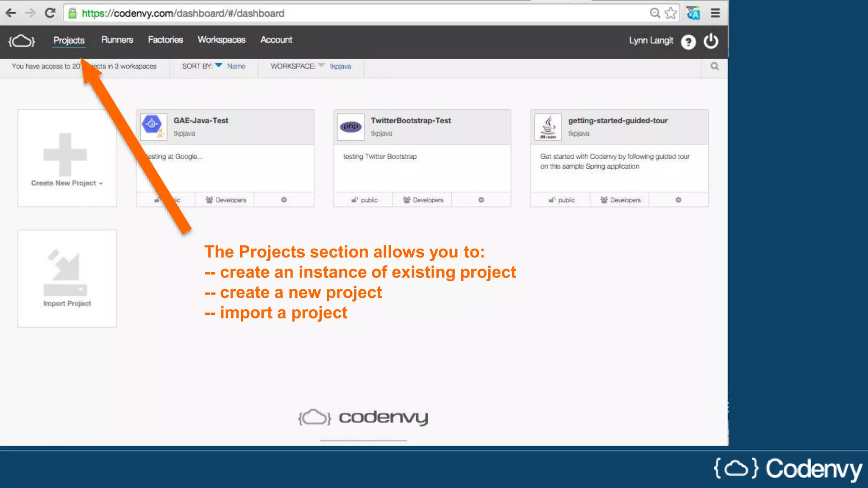Image resolution: width=868 pixels, height=488 pixels.
Task: Open settings gear on TwitterBootstrap-Test card
Action: tap(481, 200)
